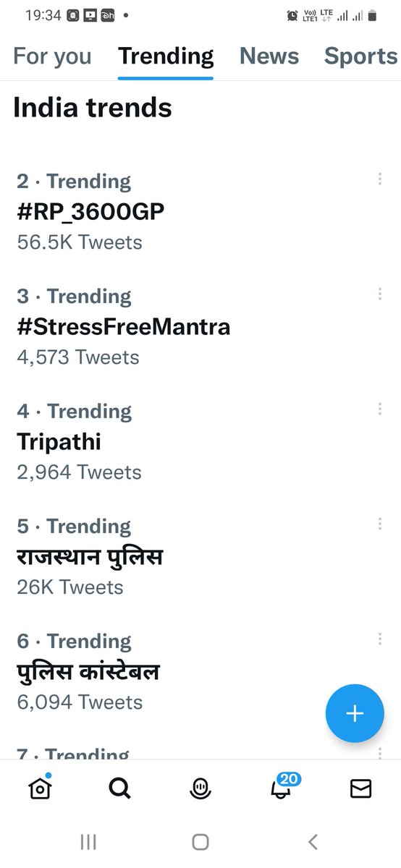This screenshot has width=401, height=868.
Task: Open more options for #StressFreeMantra trend
Action: (379, 294)
